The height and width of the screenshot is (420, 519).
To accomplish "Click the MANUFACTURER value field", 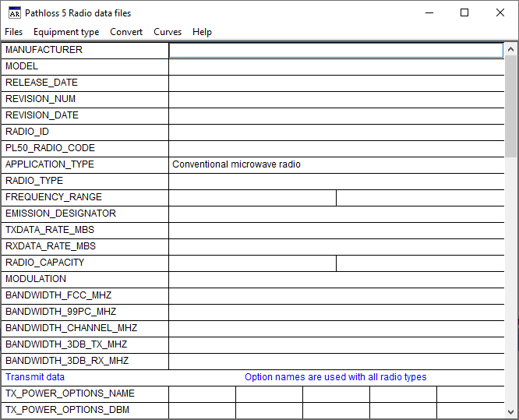I will pyautogui.click(x=336, y=50).
